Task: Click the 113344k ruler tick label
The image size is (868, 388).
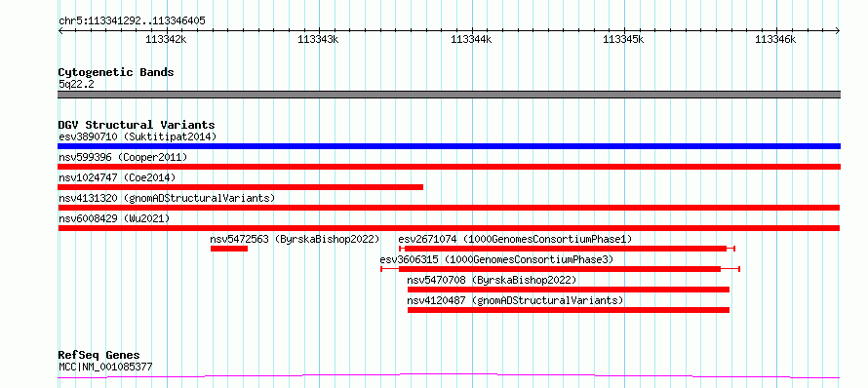Action: click(471, 39)
